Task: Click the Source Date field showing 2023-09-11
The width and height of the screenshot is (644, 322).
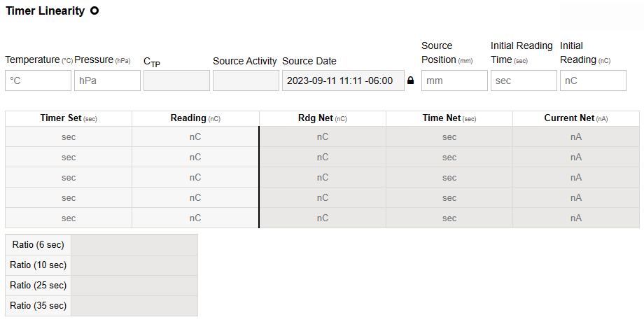Action: 343,80
